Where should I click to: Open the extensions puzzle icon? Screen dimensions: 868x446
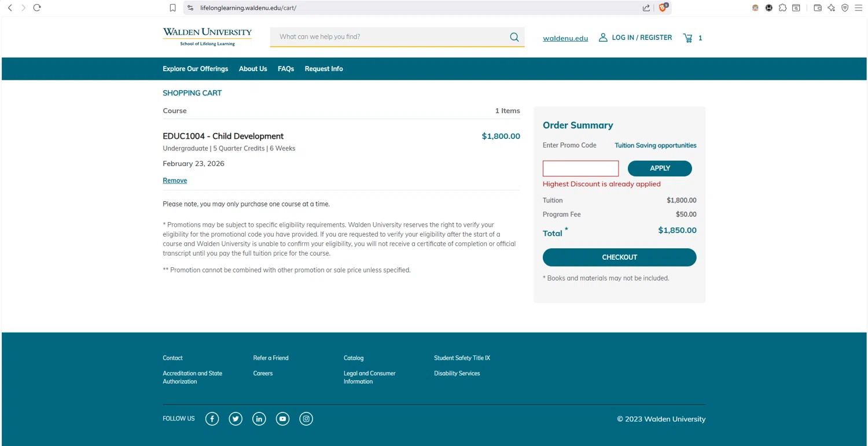(x=782, y=8)
